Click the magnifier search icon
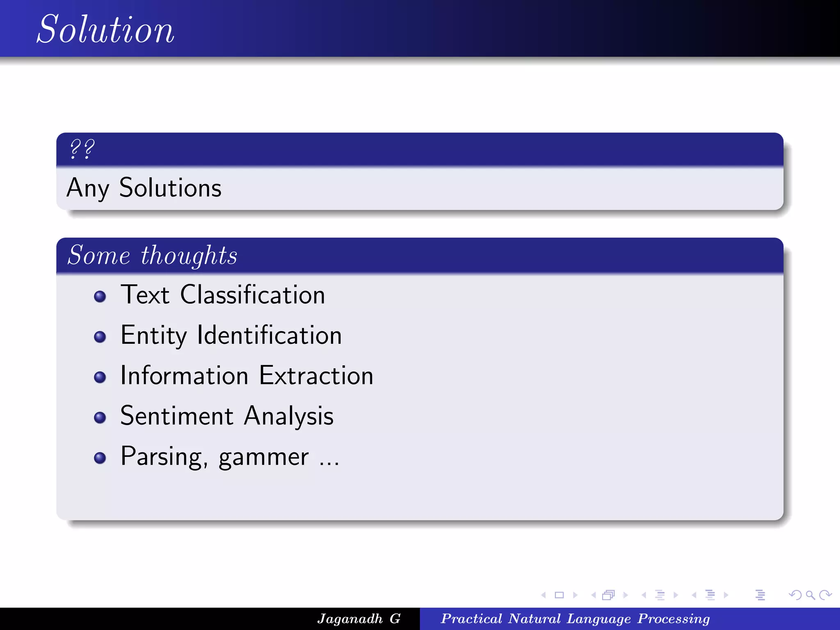Image resolution: width=840 pixels, height=630 pixels. coord(810,595)
